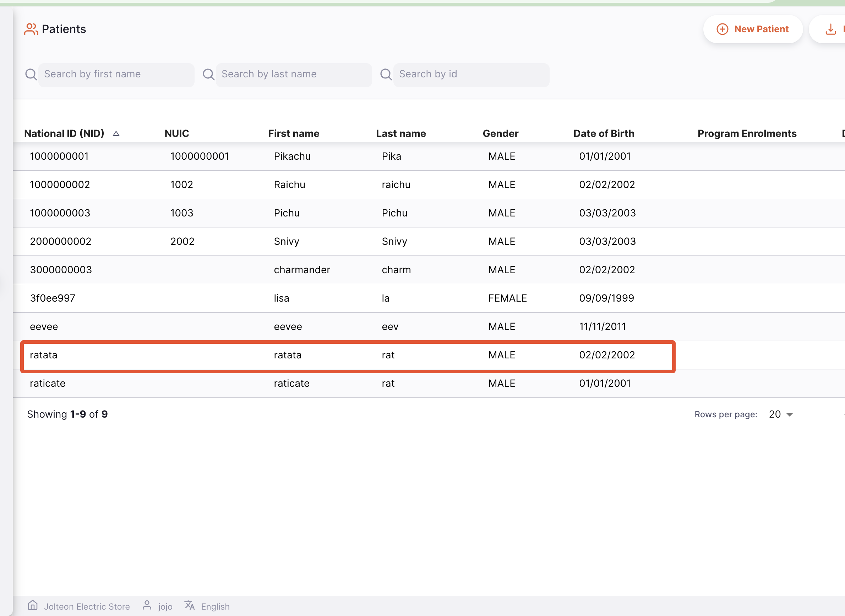Click the magnifier icon in first name search

31,74
